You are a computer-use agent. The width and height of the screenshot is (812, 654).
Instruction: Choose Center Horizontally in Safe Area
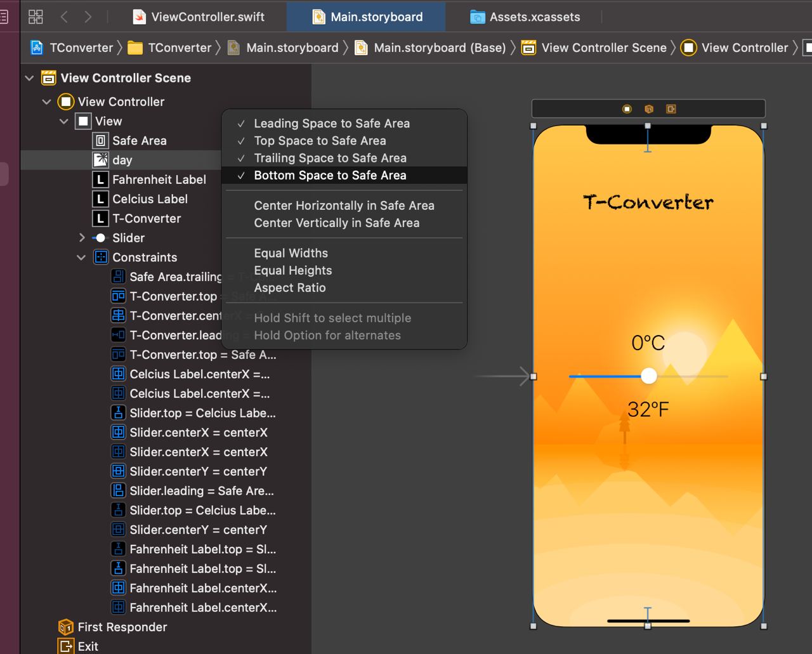point(344,206)
